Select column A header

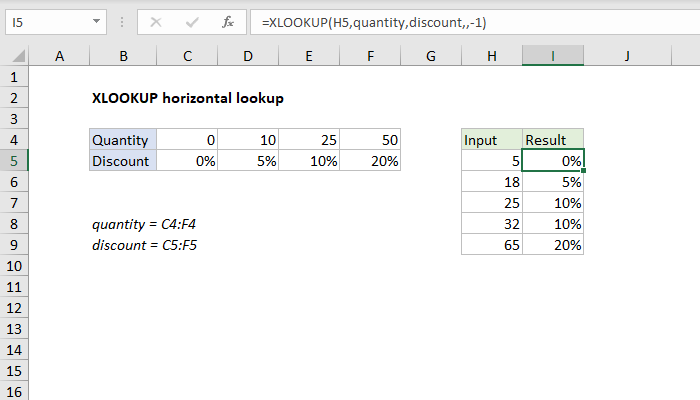point(59,56)
